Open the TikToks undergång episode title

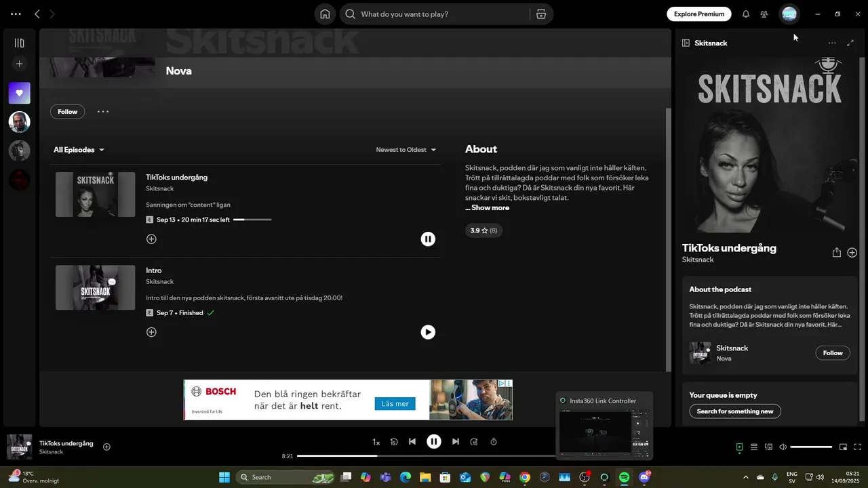[x=176, y=177]
